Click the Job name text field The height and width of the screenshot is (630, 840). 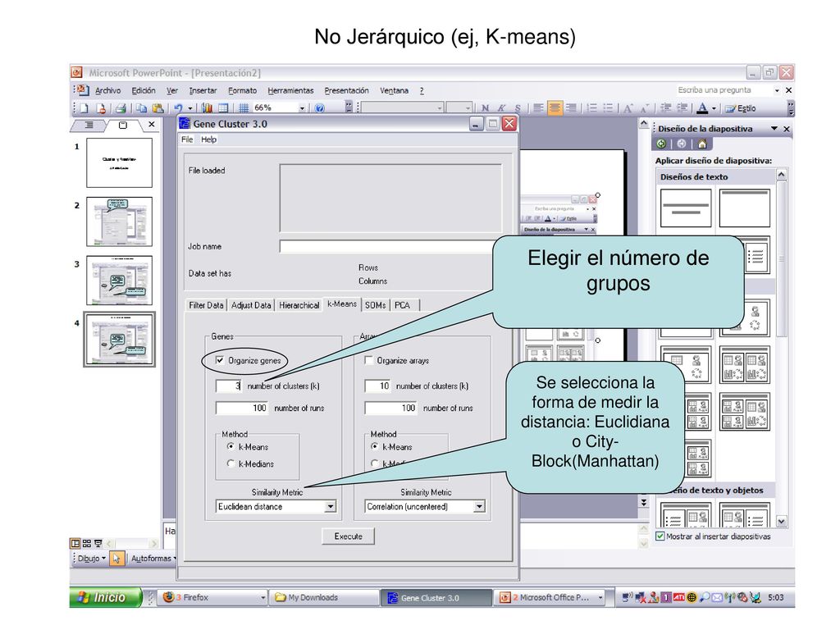pos(386,246)
